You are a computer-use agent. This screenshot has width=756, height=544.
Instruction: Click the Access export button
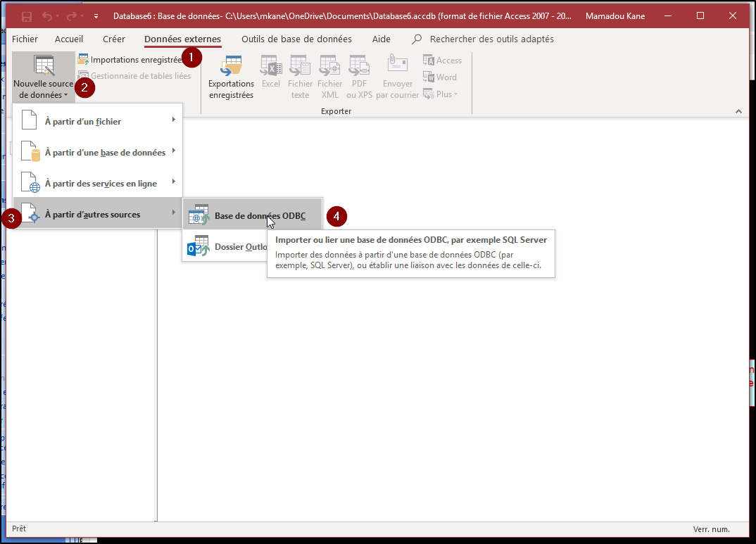click(x=443, y=61)
